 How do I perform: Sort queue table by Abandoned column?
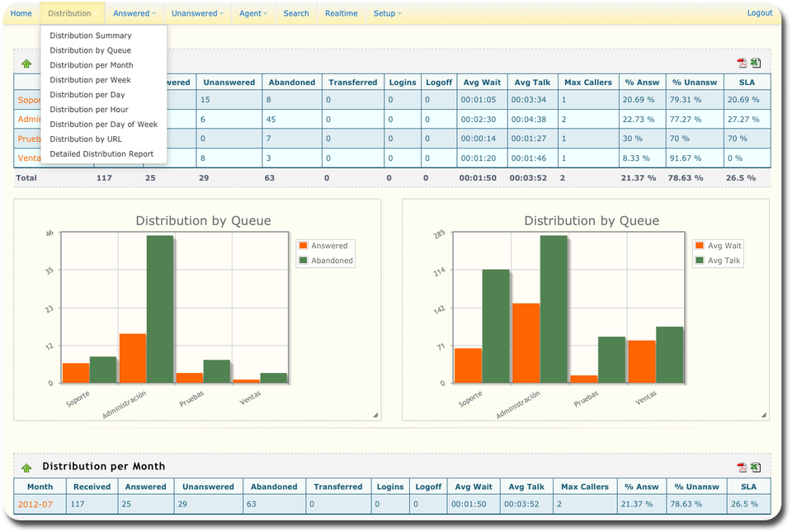[292, 82]
